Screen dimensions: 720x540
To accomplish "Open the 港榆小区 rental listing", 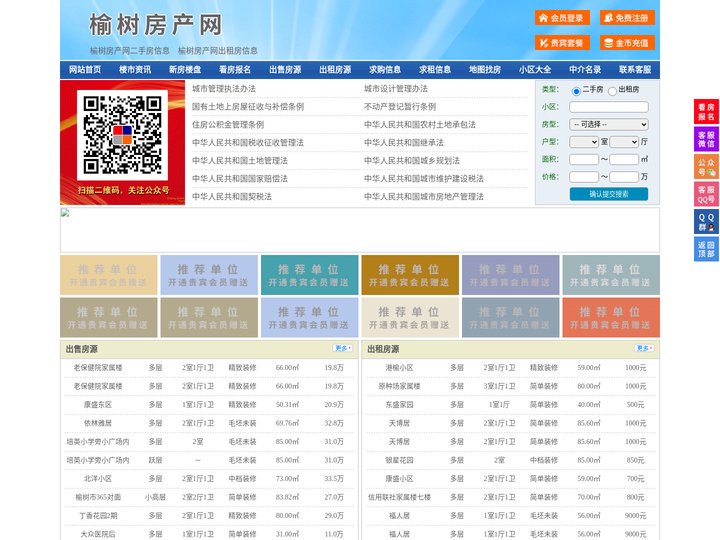I will (399, 368).
